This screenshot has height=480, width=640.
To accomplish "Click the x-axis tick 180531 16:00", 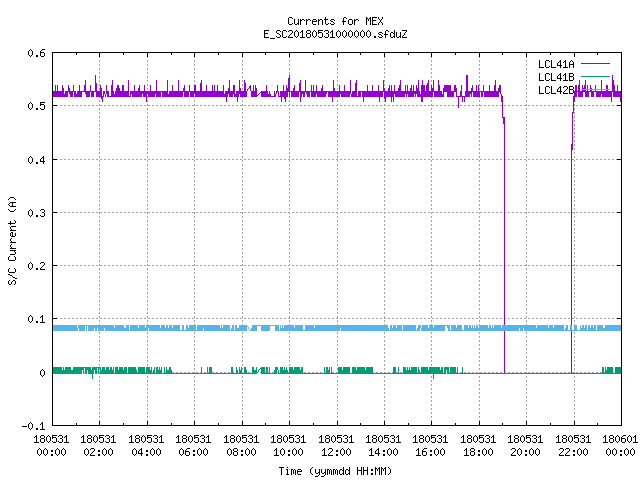I will 430,446.
